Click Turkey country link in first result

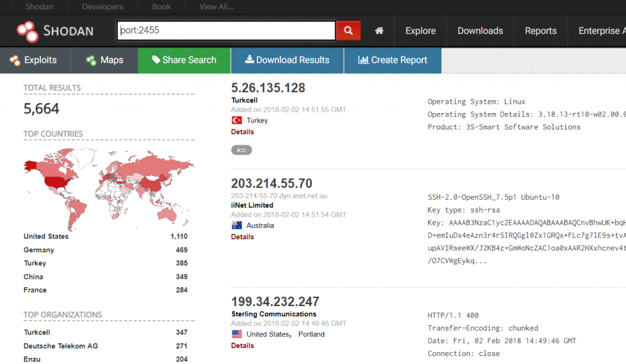click(257, 120)
